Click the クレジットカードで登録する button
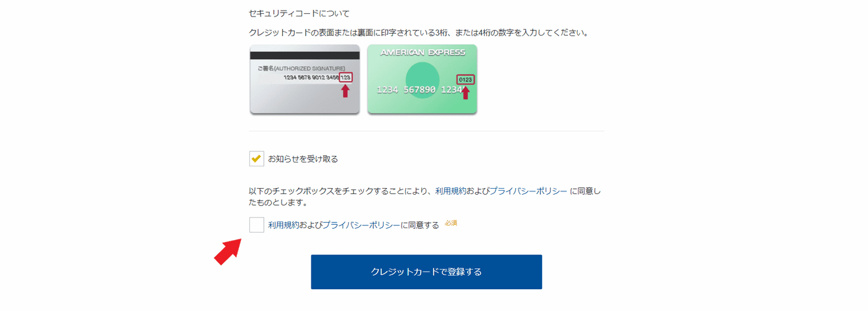This screenshot has width=868, height=311. click(426, 272)
